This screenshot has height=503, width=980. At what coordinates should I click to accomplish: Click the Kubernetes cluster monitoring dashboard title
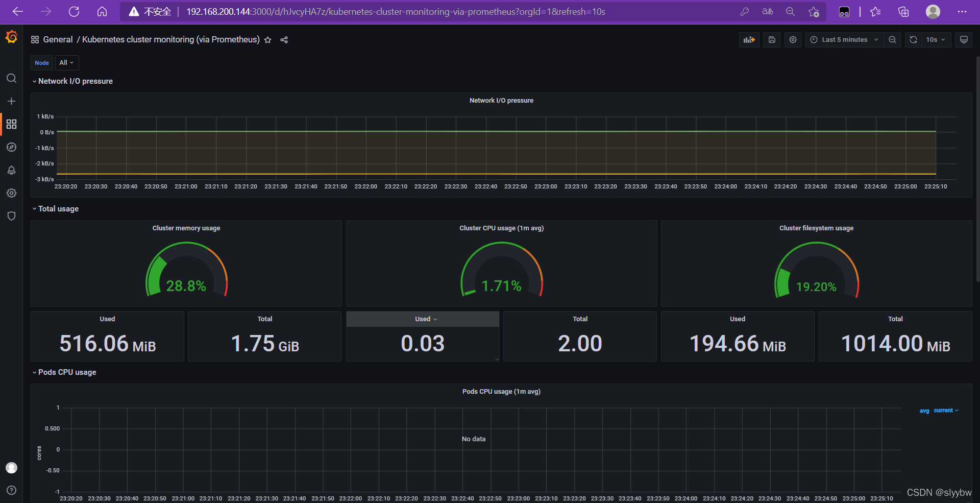[x=171, y=40]
